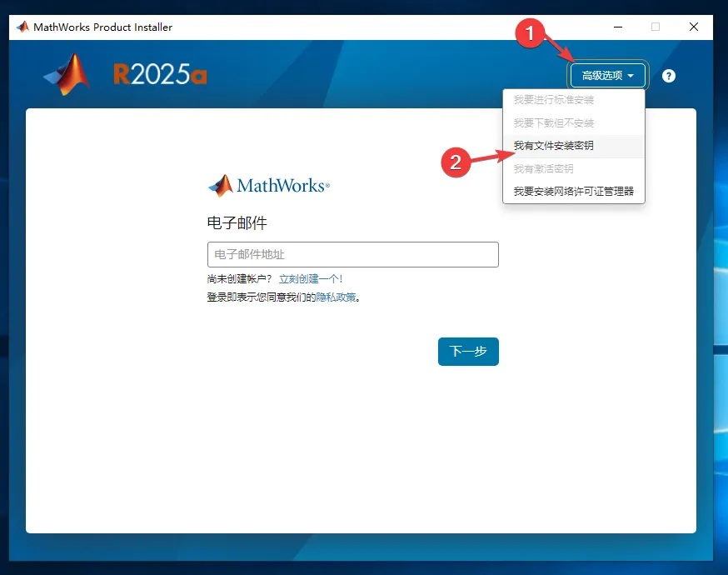
Task: Select 我要下载但不安装 menu entry
Action: [553, 123]
